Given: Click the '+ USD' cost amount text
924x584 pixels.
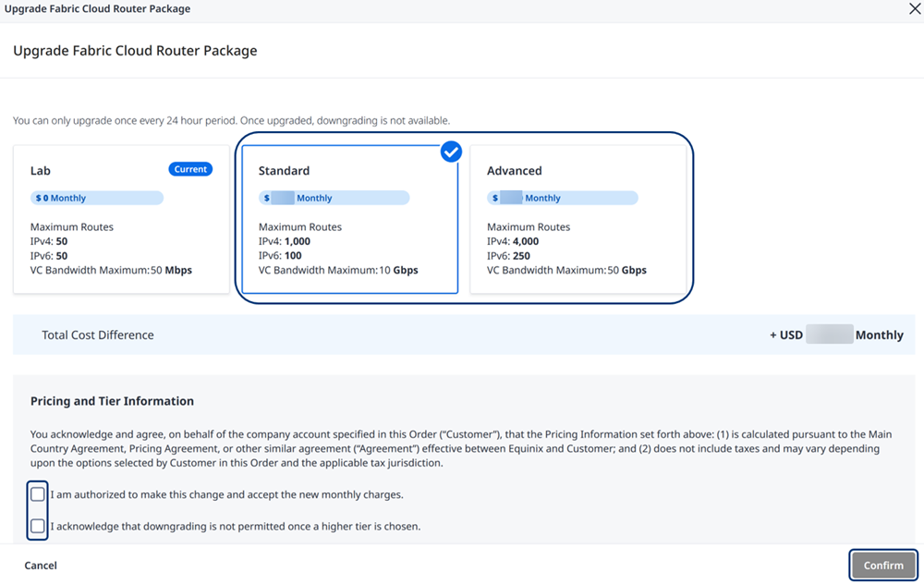Looking at the screenshot, I should coord(836,335).
